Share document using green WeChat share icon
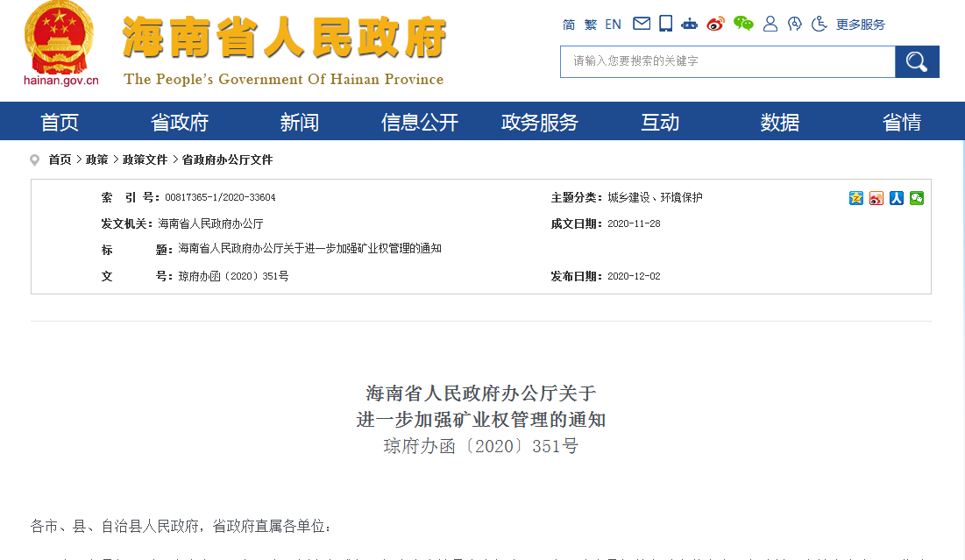 917,198
